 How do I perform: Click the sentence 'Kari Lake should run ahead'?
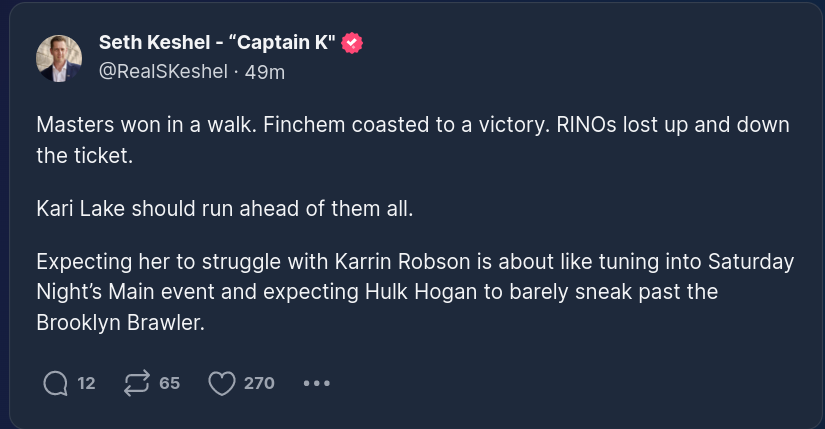224,209
